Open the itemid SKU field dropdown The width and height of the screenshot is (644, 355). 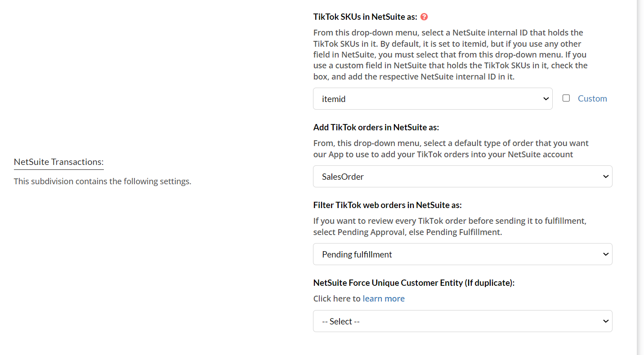coord(432,99)
